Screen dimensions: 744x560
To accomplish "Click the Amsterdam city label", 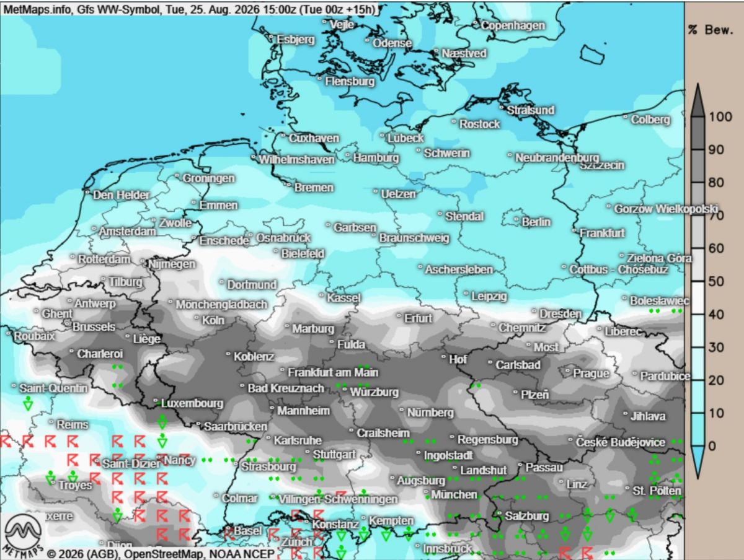I will (x=128, y=231).
